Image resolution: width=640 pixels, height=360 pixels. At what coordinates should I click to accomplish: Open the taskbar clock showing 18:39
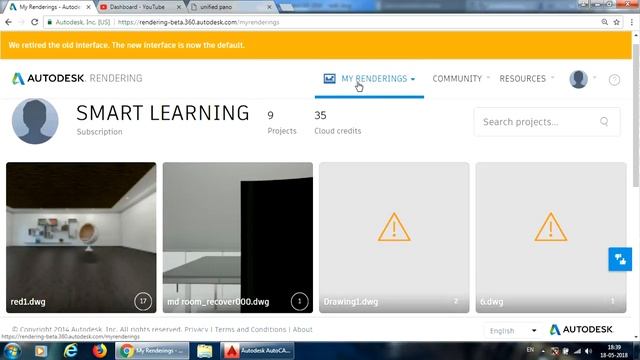tap(614, 351)
